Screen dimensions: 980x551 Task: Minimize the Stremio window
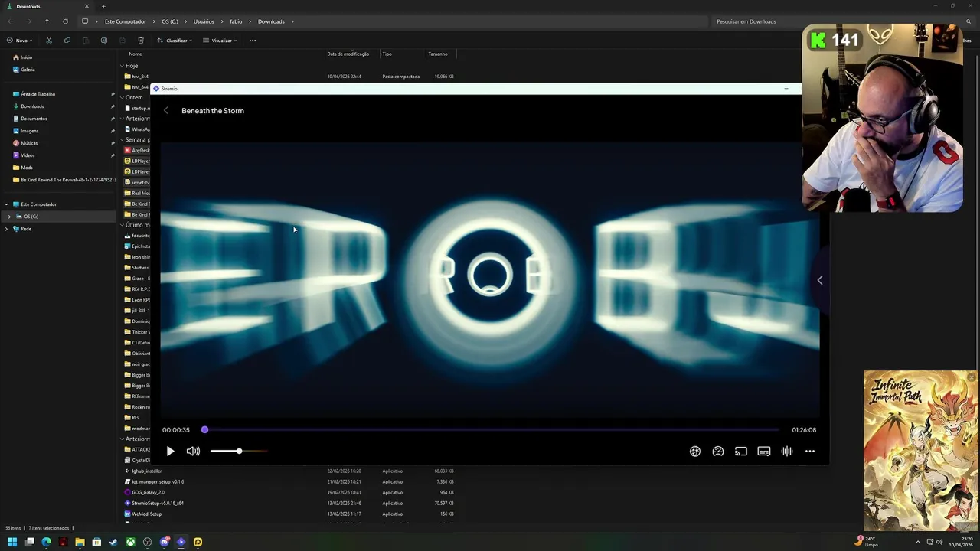coord(786,89)
